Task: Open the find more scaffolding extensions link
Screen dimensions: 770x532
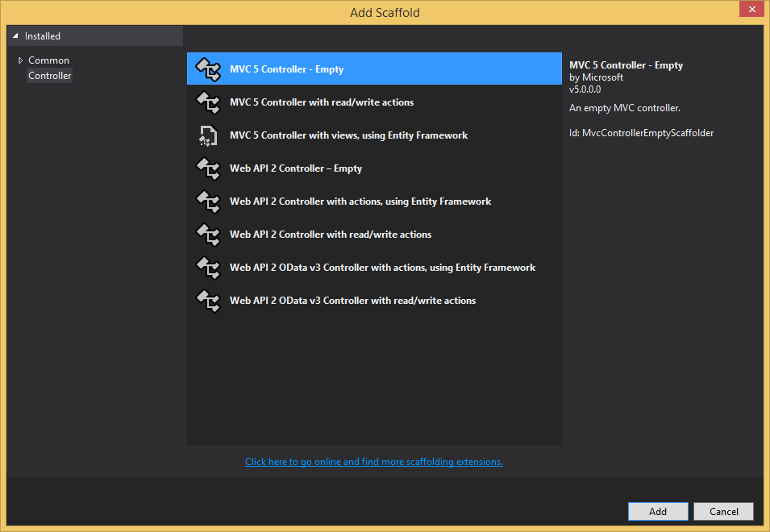Action: click(x=374, y=462)
